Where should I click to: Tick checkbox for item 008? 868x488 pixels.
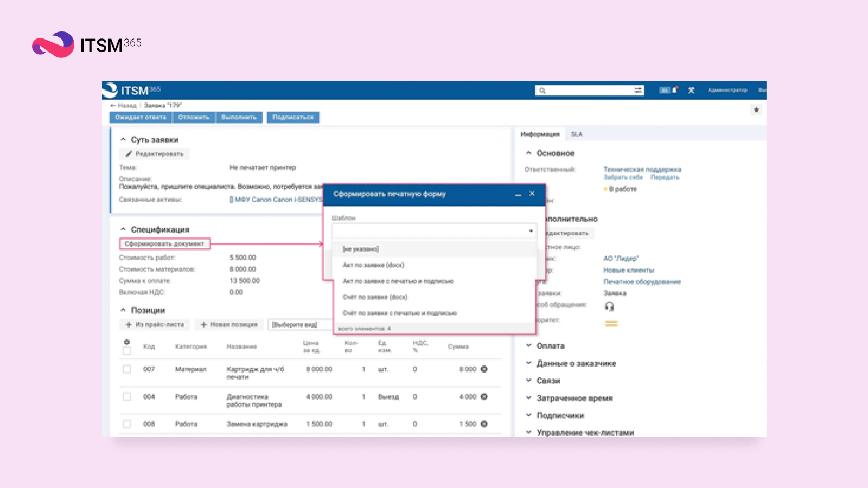(x=127, y=424)
